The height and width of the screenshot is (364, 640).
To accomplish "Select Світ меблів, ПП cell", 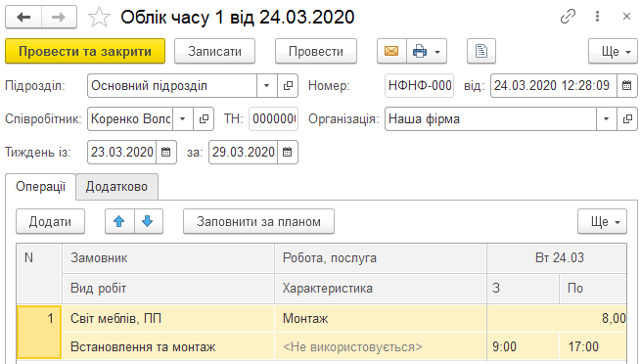I will [x=168, y=318].
